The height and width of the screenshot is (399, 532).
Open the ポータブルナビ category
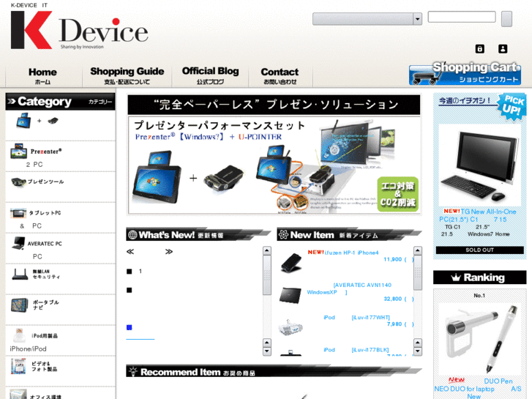click(x=35, y=305)
